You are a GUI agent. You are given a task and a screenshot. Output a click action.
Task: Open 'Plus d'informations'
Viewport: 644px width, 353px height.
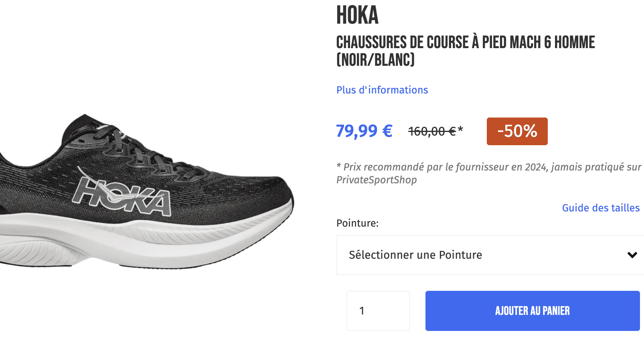point(382,90)
